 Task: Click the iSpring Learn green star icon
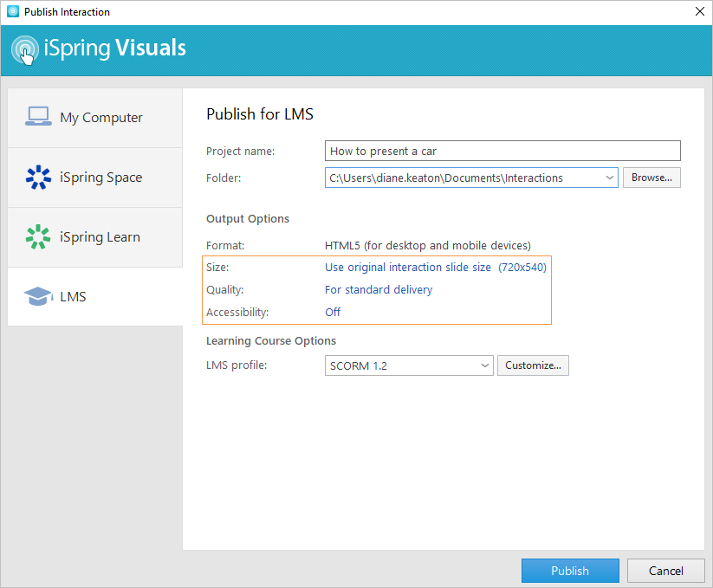click(x=38, y=237)
